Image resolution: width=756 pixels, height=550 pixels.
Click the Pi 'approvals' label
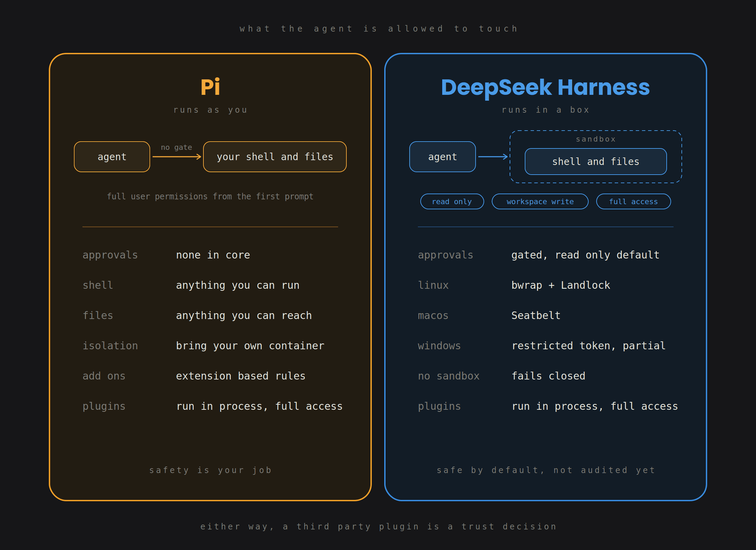[x=110, y=255]
